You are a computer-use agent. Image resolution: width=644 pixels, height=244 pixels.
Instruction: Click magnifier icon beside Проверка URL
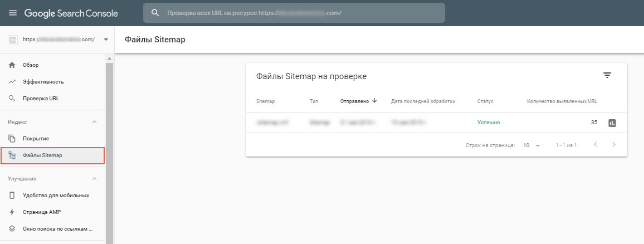tap(12, 99)
